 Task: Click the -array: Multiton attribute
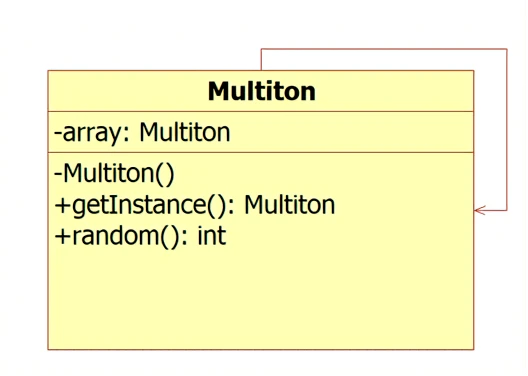point(142,133)
